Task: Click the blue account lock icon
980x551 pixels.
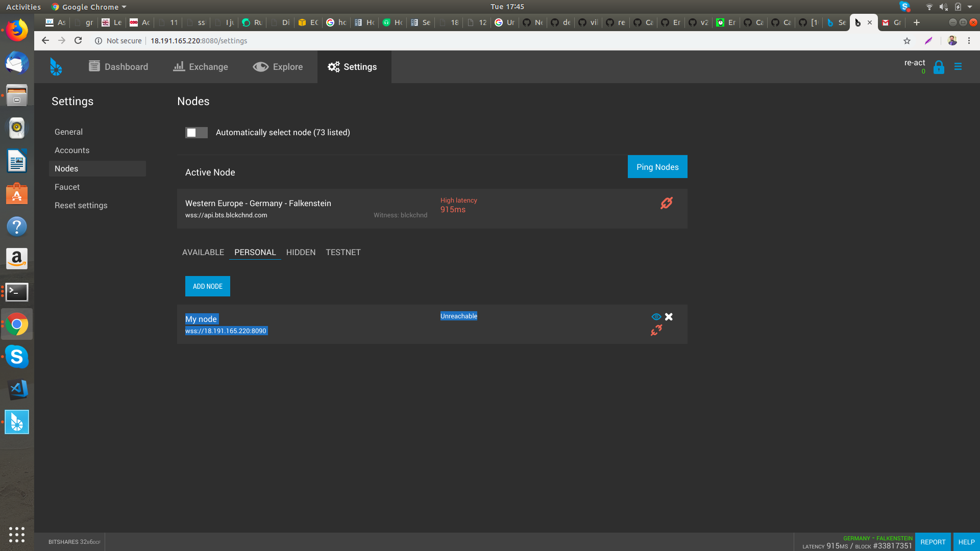Action: coord(939,67)
